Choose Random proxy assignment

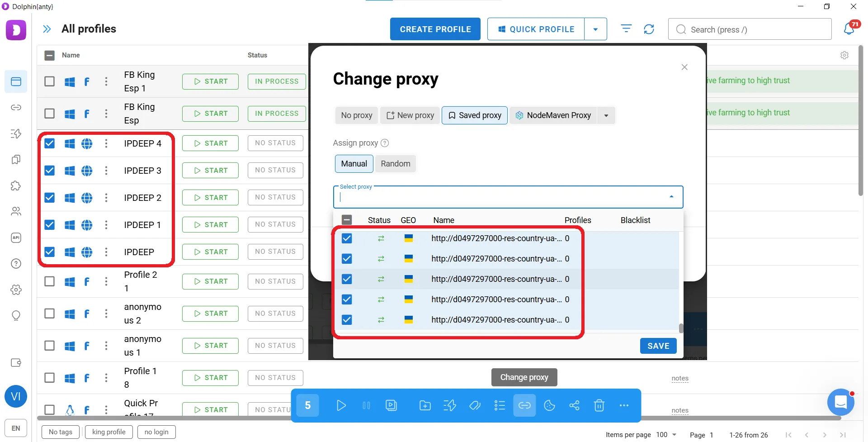(396, 164)
